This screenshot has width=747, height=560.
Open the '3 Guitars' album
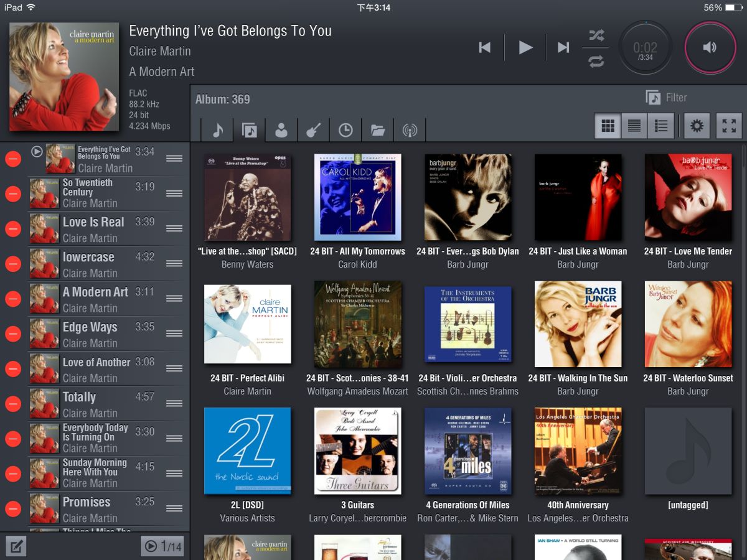pos(357,451)
